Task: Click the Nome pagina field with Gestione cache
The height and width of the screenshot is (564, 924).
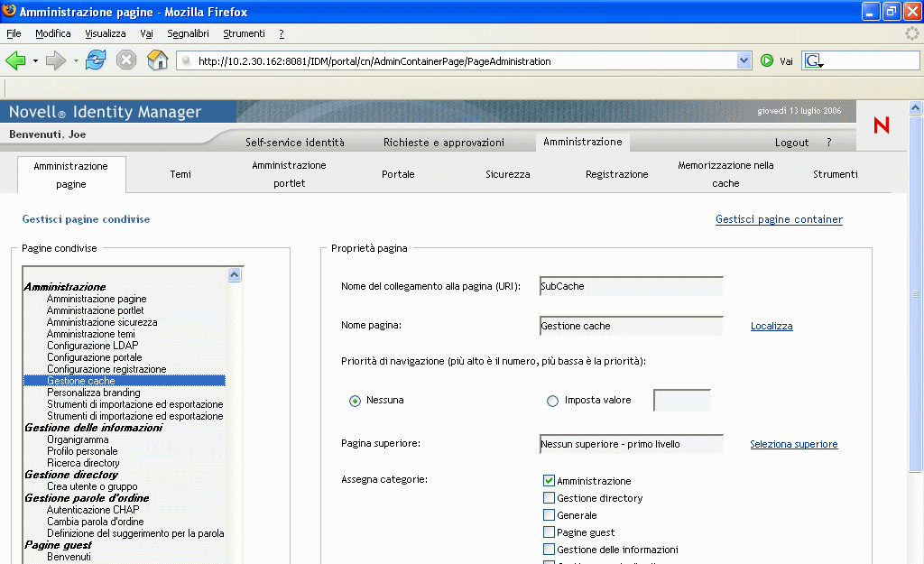Action: 631,326
